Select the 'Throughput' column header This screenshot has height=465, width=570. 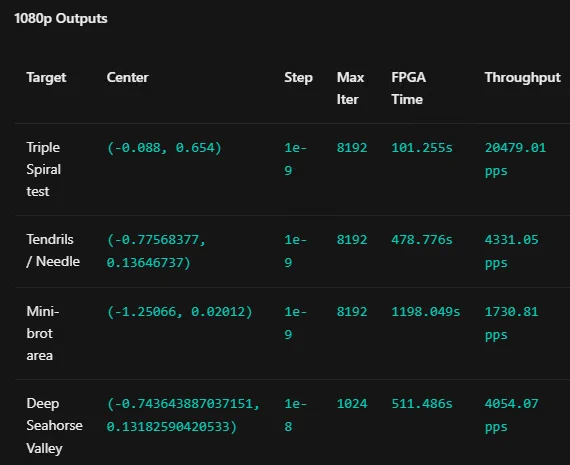(x=522, y=78)
